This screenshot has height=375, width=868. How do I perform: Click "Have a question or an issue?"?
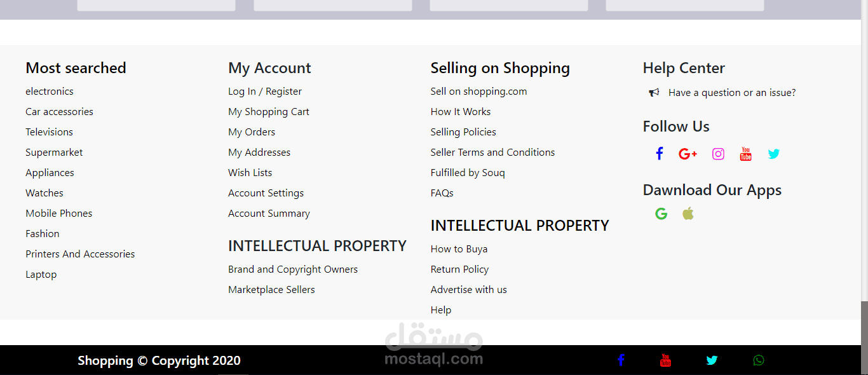click(x=732, y=93)
